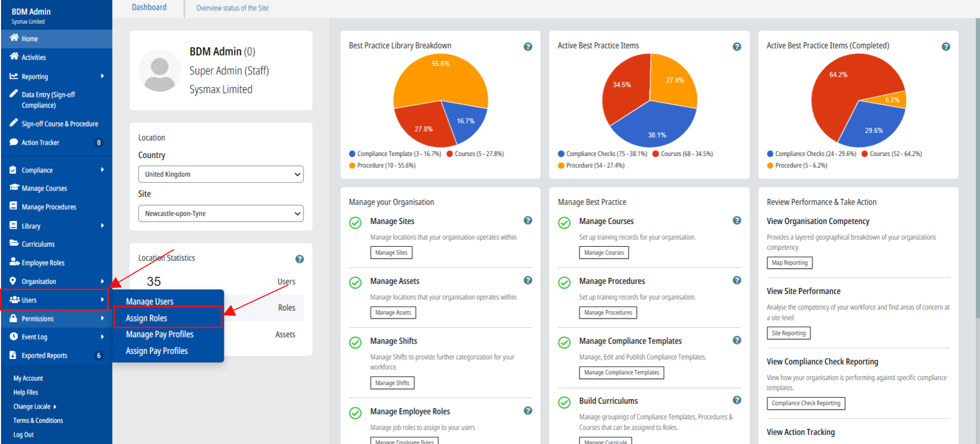Click the Exported Reports file icon
This screenshot has width=980, height=444.
13,355
